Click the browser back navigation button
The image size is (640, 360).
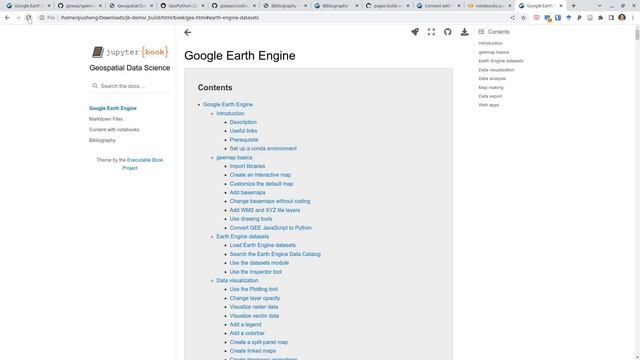tap(7, 18)
